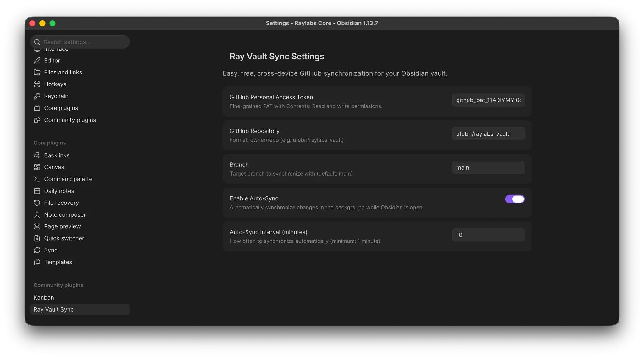Click 'Format: owner/repo' description text
This screenshot has width=644, height=358.
pyautogui.click(x=286, y=140)
